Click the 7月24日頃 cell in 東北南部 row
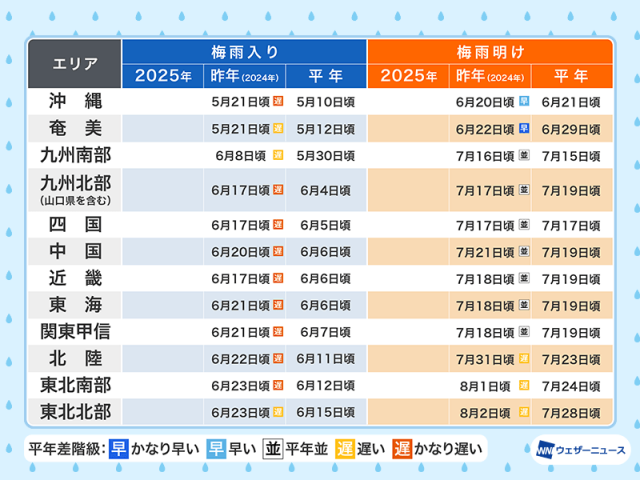This screenshot has width=640, height=480. click(572, 386)
